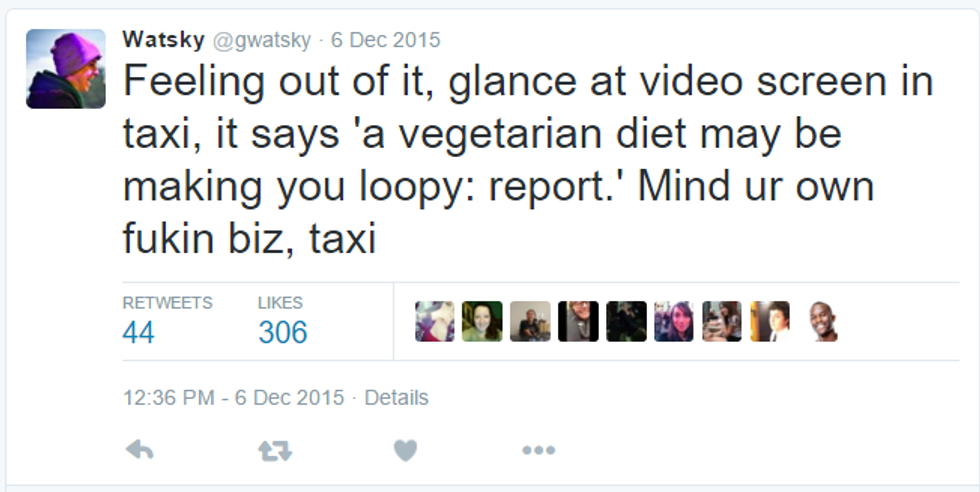Open Watsky's profile picture
The height and width of the screenshot is (492, 980).
(x=66, y=68)
